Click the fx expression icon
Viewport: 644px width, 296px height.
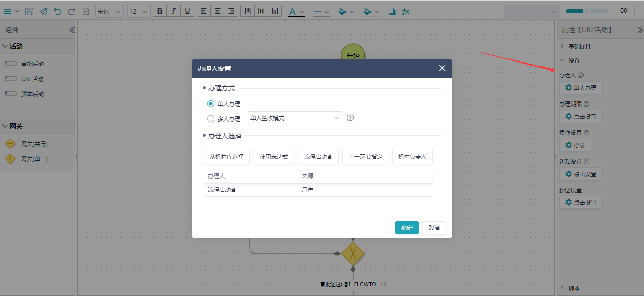[x=405, y=11]
